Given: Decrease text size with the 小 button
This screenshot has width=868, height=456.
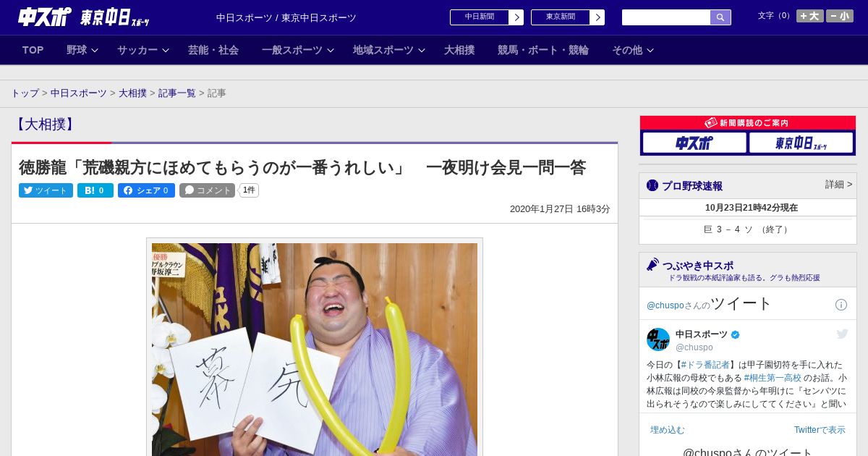Looking at the screenshot, I should coord(840,16).
